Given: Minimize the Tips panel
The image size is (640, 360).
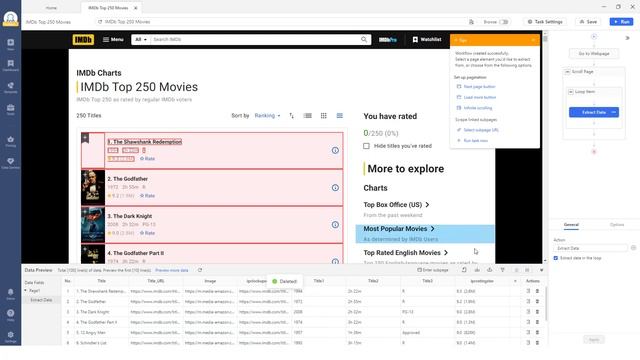Looking at the screenshot, I should (533, 40).
